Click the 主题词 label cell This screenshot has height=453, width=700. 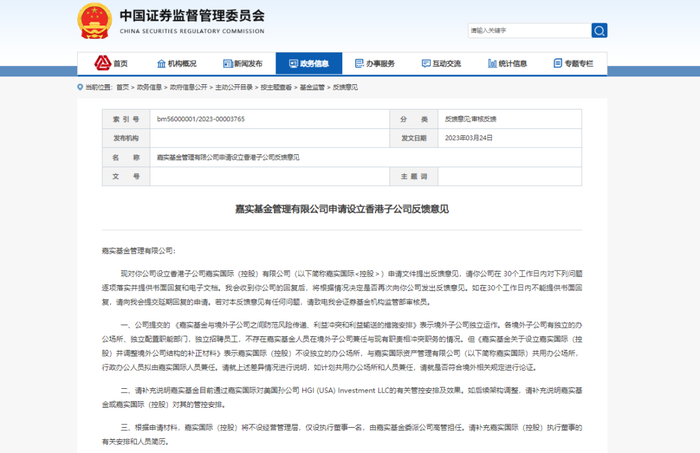[x=414, y=176]
